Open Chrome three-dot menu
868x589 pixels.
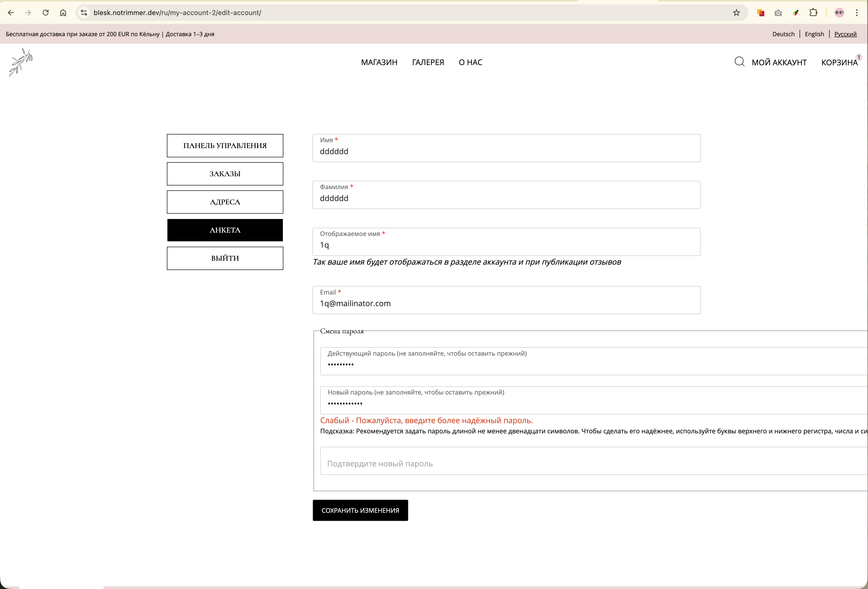(857, 13)
